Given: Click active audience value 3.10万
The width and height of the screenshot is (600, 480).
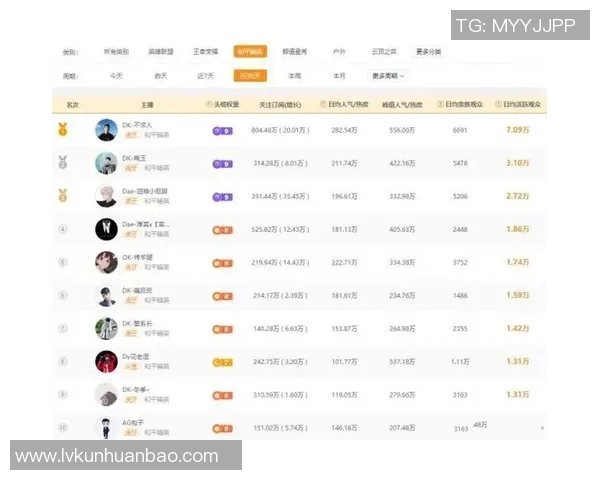Looking at the screenshot, I should click(x=518, y=163).
